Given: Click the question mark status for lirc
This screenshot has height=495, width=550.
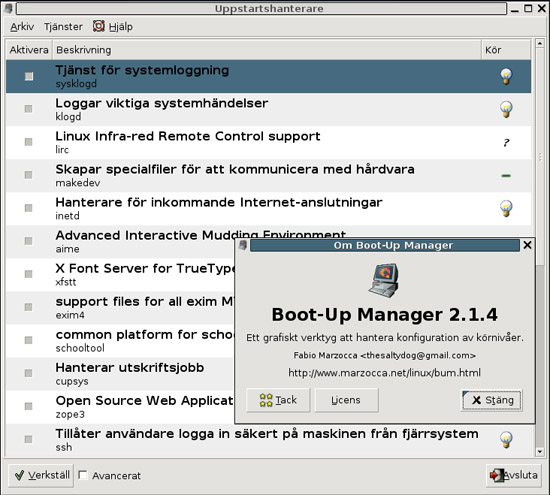Looking at the screenshot, I should [x=506, y=142].
